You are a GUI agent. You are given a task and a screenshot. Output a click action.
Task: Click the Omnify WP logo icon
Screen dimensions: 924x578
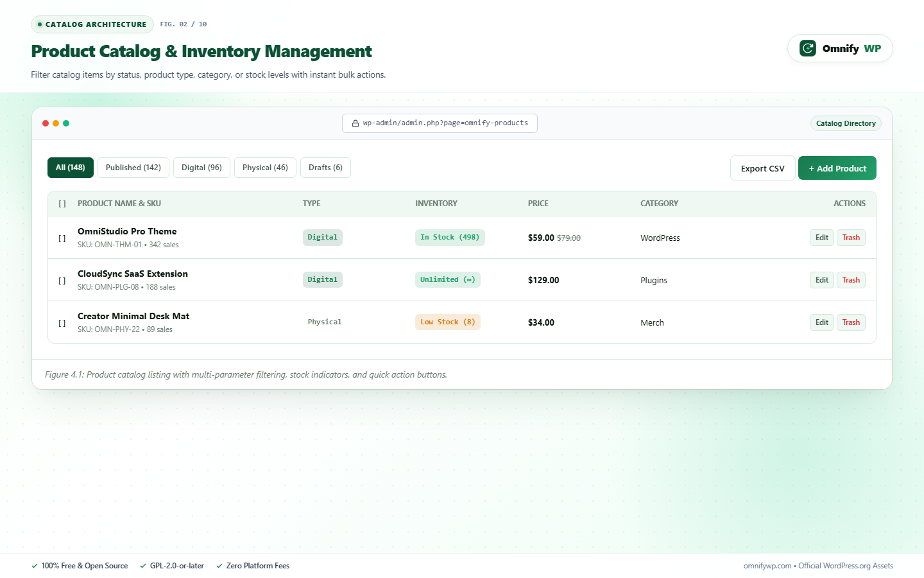808,48
